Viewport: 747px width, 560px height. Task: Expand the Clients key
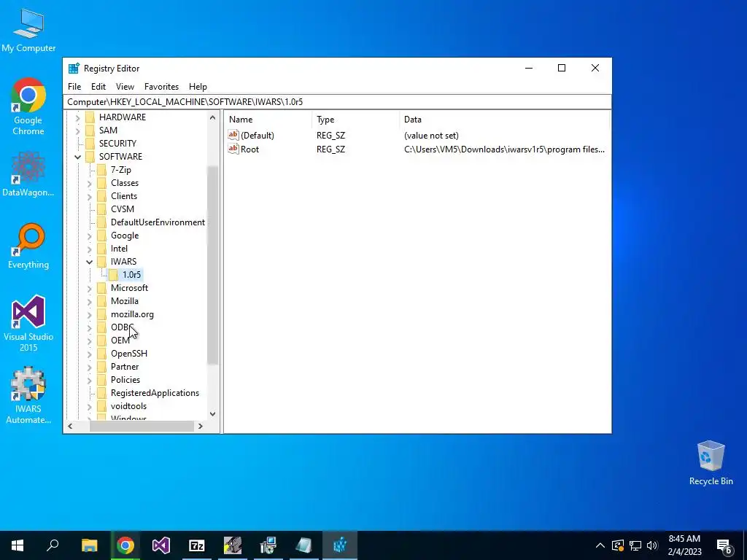pyautogui.click(x=90, y=196)
